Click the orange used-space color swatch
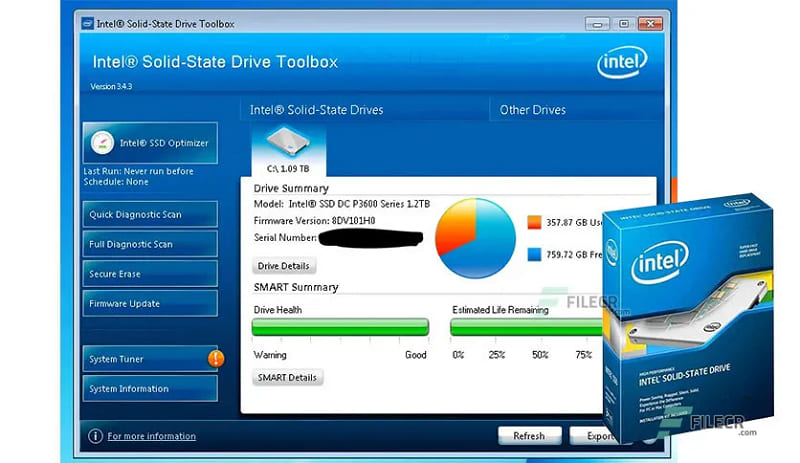The width and height of the screenshot is (800, 463). (534, 223)
